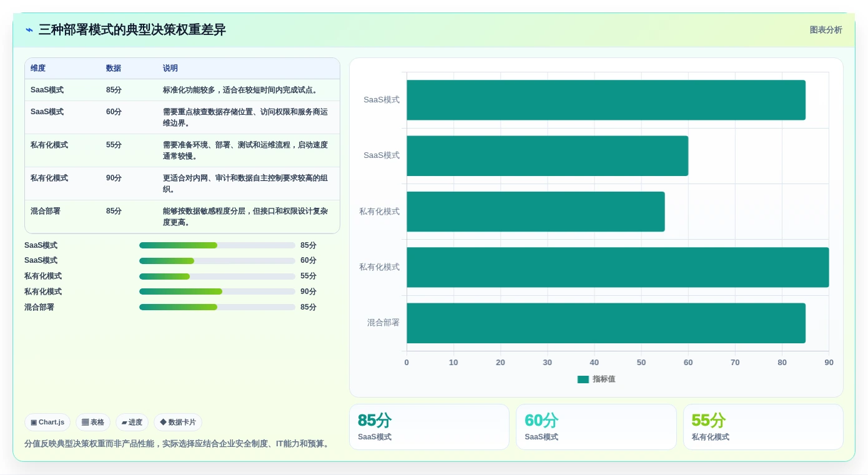Click 混合部署 in the table's first column

[x=46, y=211]
